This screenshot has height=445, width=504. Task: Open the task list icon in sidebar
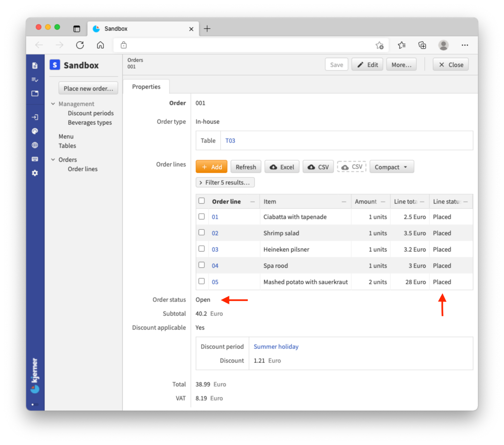tap(35, 80)
